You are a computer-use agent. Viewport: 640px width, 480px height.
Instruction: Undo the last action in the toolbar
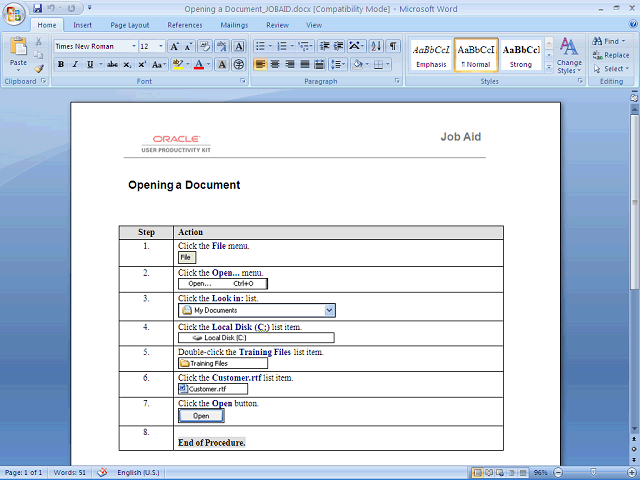click(51, 8)
